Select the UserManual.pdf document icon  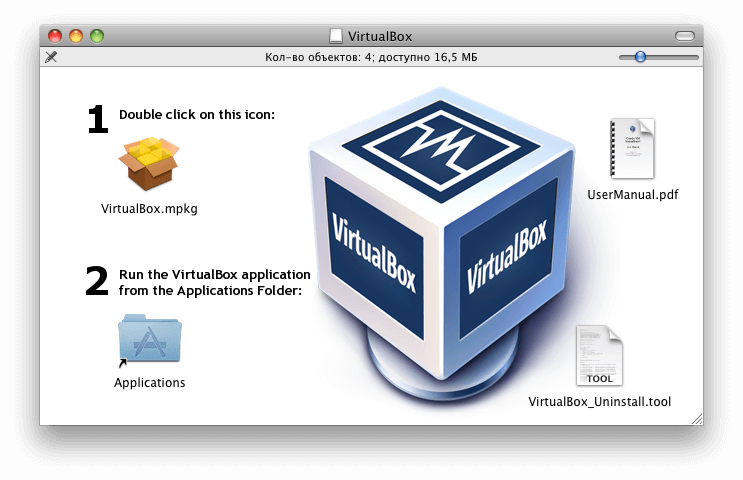pyautogui.click(x=632, y=148)
